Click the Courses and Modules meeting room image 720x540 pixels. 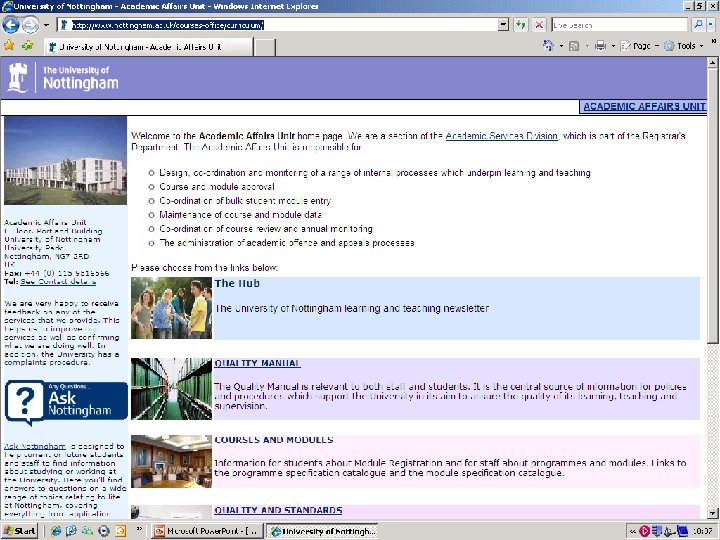[x=171, y=461]
